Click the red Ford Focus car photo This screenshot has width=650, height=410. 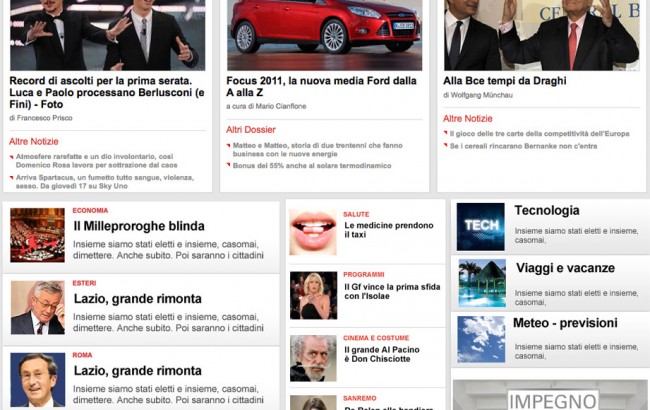click(325, 35)
